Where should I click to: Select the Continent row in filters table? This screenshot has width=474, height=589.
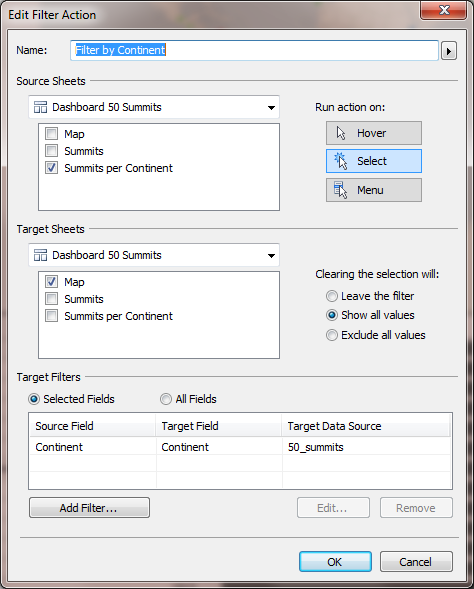tap(240, 447)
